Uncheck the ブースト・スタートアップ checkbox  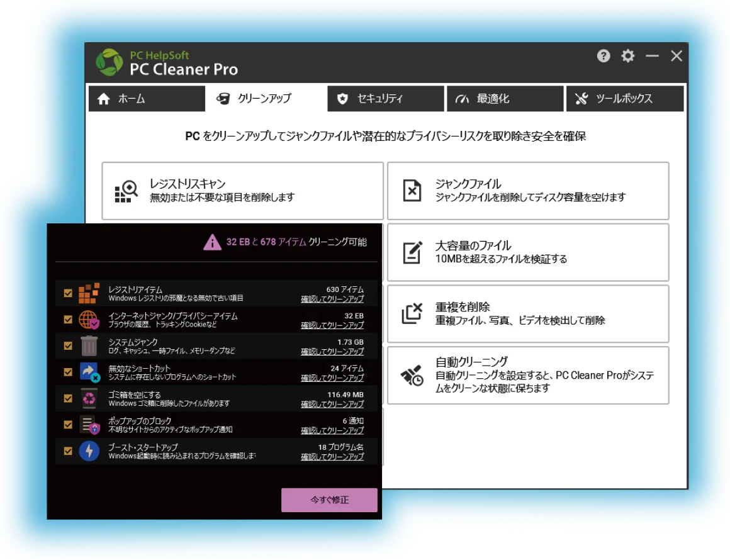click(x=68, y=451)
